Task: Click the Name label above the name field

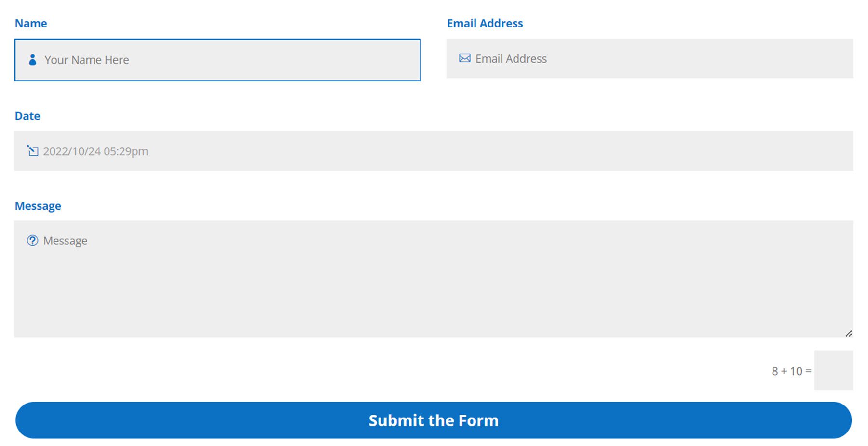Action: point(31,23)
